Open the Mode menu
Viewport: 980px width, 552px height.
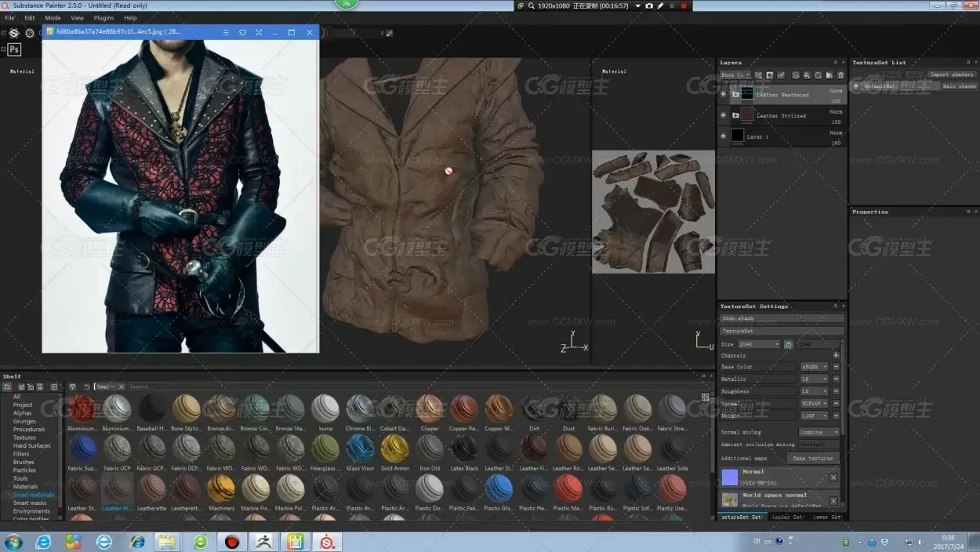click(53, 17)
